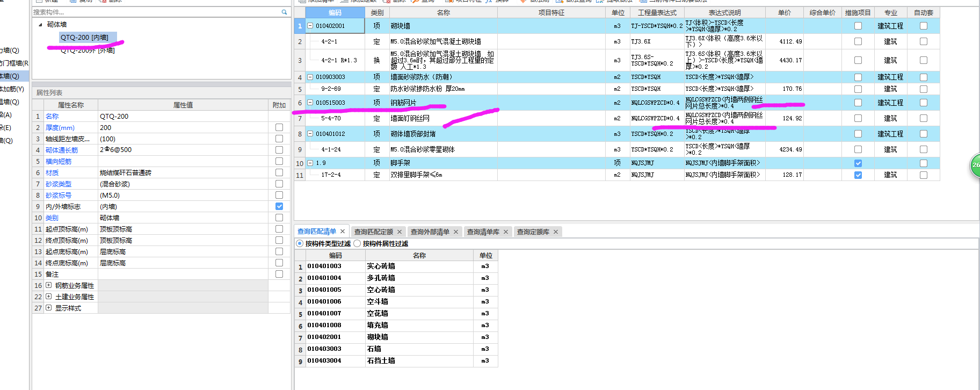Screen dimensions: 980x390
Task: Collapse the 010401012 row group
Action: [310, 134]
